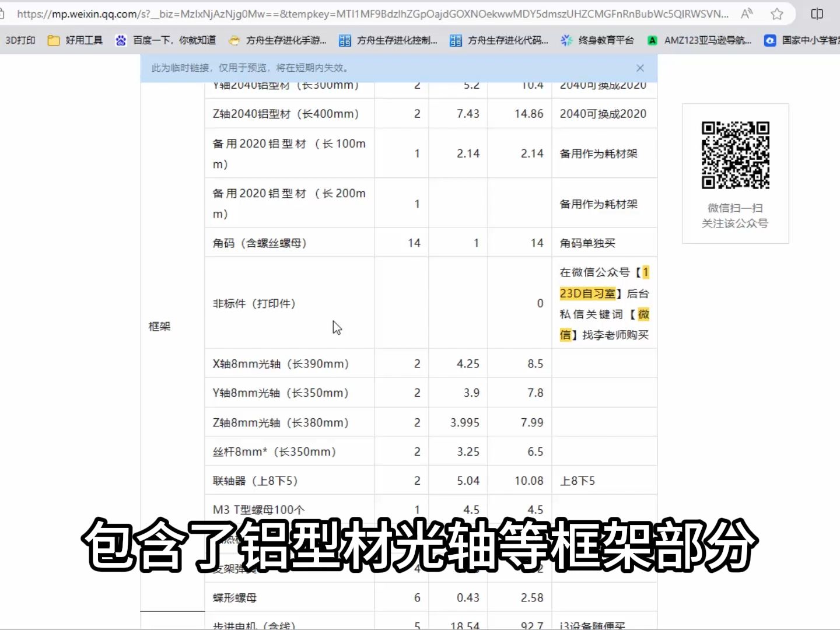
Task: Open the 百度一下，你就知道 bookmark
Action: tap(166, 40)
